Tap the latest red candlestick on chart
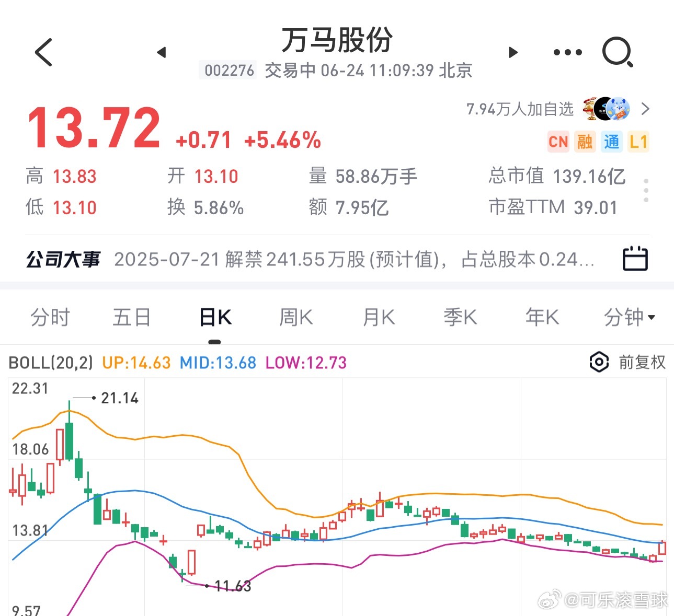 click(662, 548)
